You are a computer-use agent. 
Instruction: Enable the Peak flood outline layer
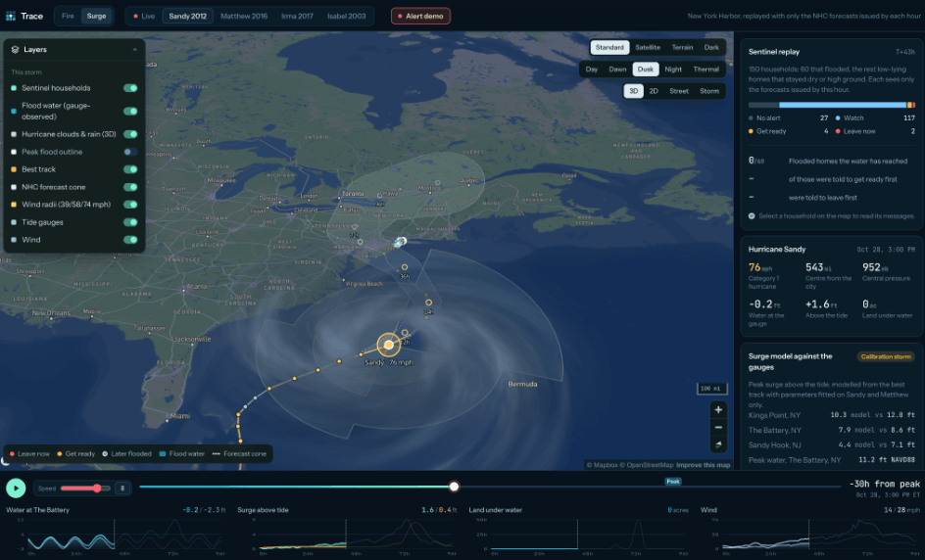click(x=130, y=152)
